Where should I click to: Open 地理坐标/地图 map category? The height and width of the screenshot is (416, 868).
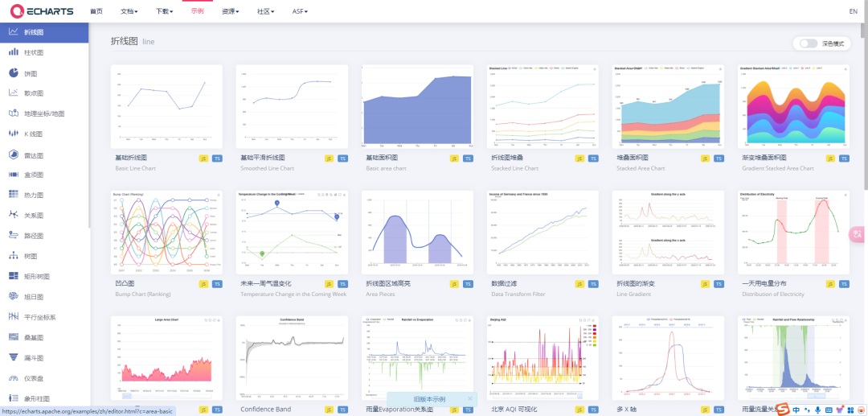point(44,113)
